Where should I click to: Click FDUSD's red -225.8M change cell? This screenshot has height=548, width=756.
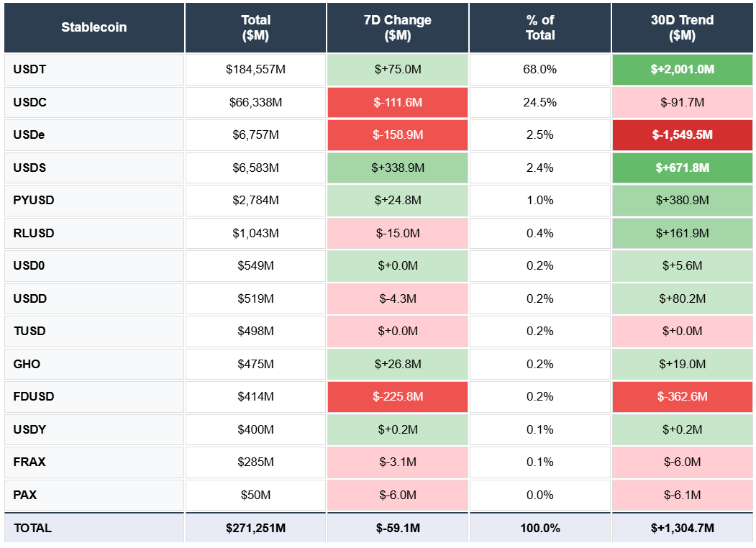397,396
